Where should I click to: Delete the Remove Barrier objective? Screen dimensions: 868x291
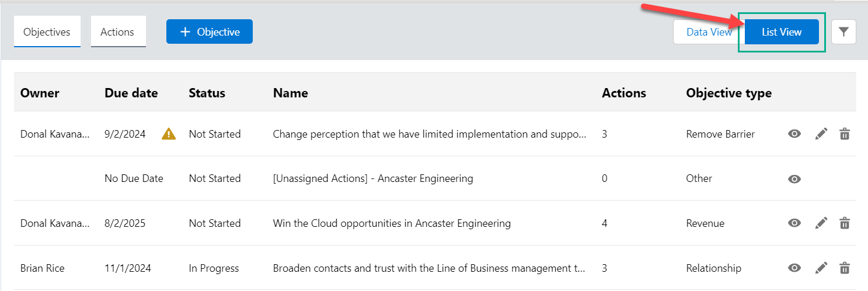coord(844,134)
